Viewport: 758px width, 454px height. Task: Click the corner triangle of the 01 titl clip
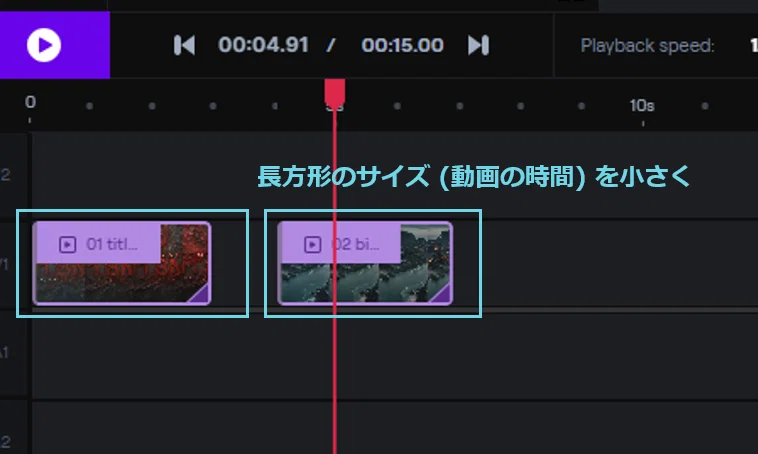click(200, 294)
